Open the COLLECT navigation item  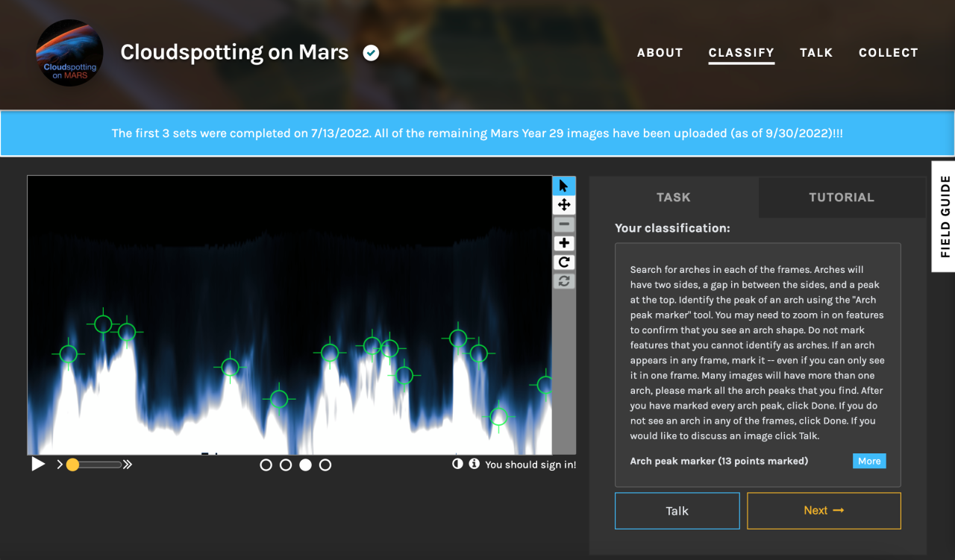pyautogui.click(x=889, y=53)
